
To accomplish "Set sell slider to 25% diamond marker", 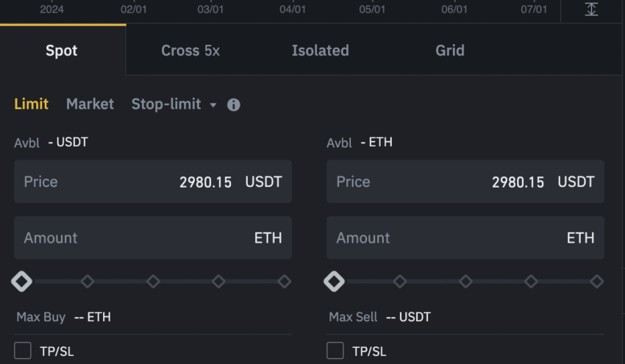I will pyautogui.click(x=400, y=282).
